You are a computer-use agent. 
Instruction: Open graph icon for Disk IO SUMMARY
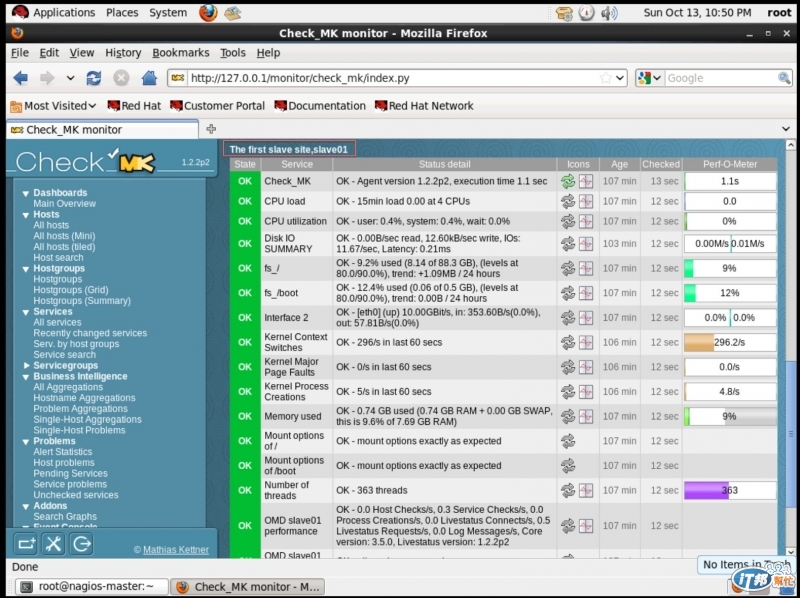[x=586, y=243]
